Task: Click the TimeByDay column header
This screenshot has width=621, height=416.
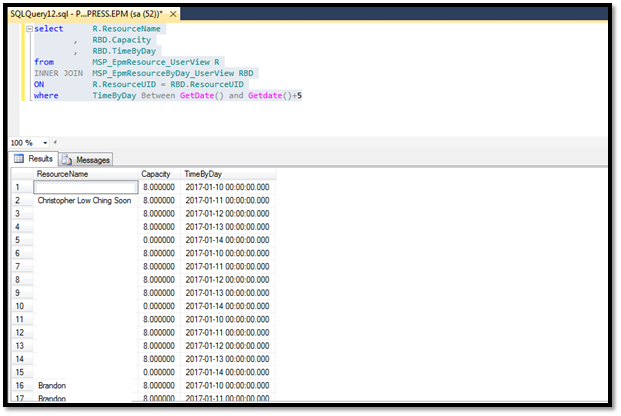Action: coord(203,174)
